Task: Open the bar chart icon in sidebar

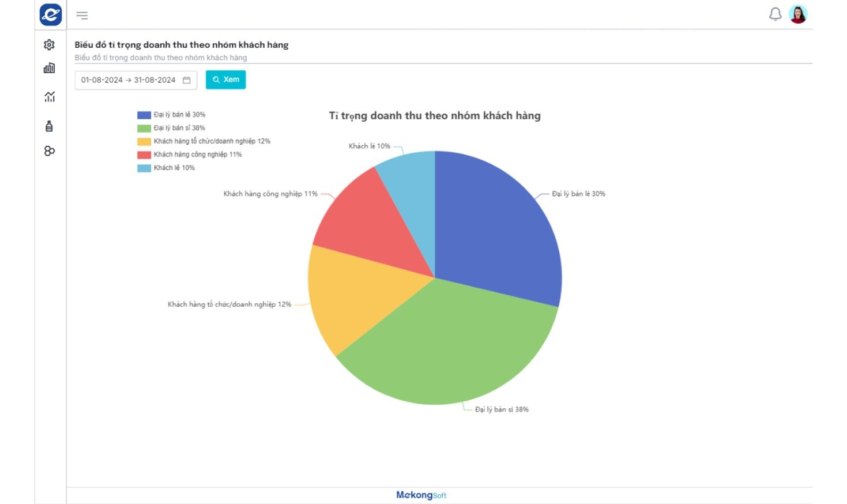Action: click(x=50, y=68)
